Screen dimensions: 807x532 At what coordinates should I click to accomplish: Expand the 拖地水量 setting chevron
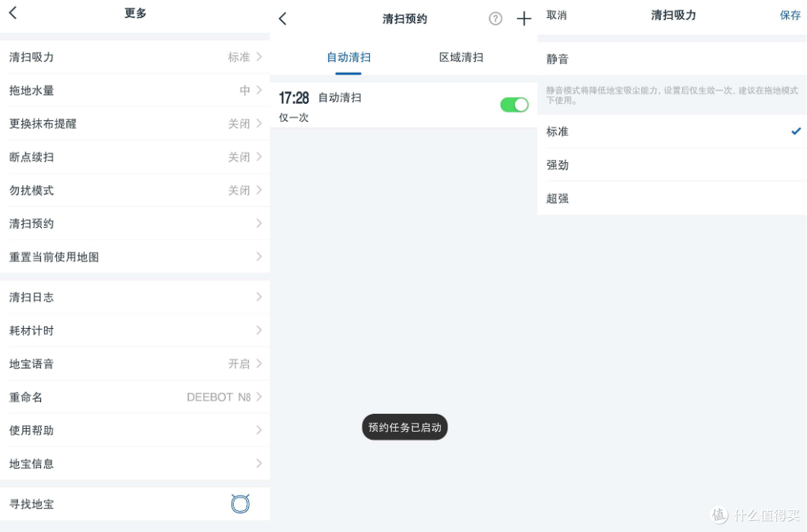259,90
